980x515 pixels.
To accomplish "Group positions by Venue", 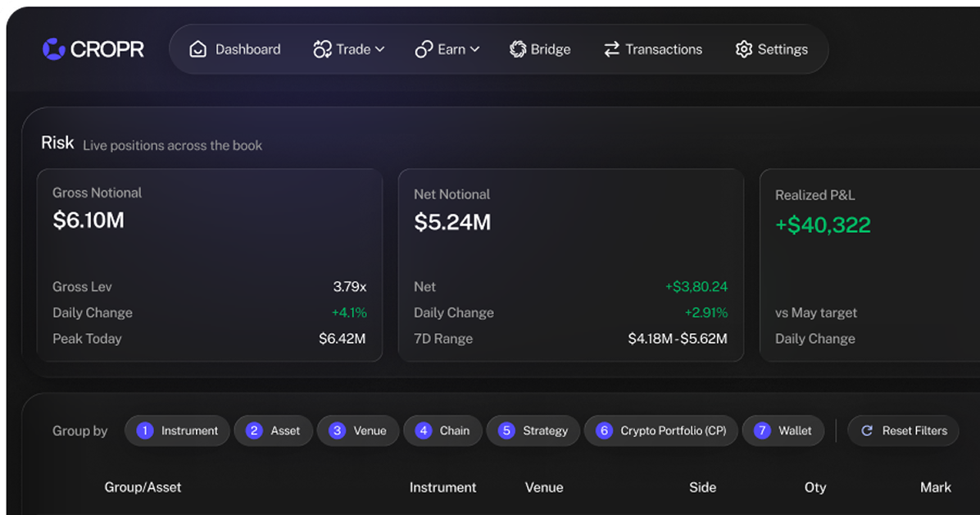I will coord(357,431).
